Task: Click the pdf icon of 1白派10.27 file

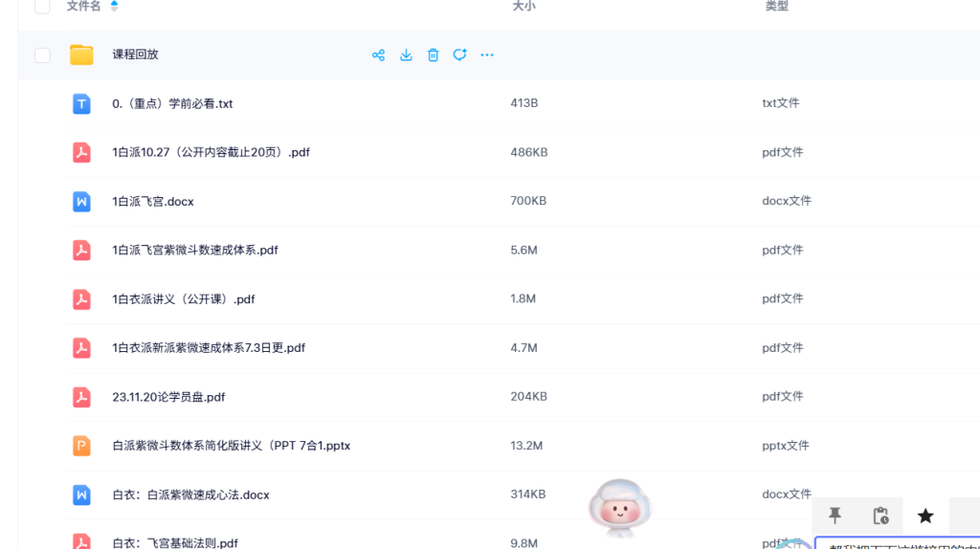Action: [81, 152]
